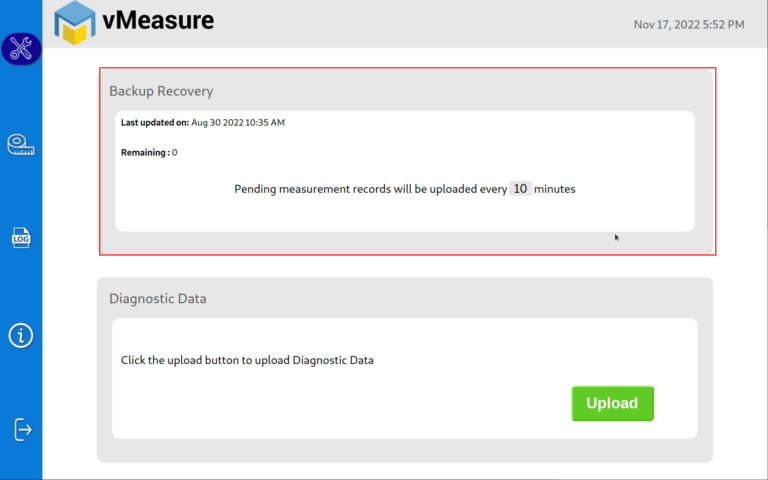
Task: Click the word minutes after interval field
Action: pyautogui.click(x=554, y=189)
